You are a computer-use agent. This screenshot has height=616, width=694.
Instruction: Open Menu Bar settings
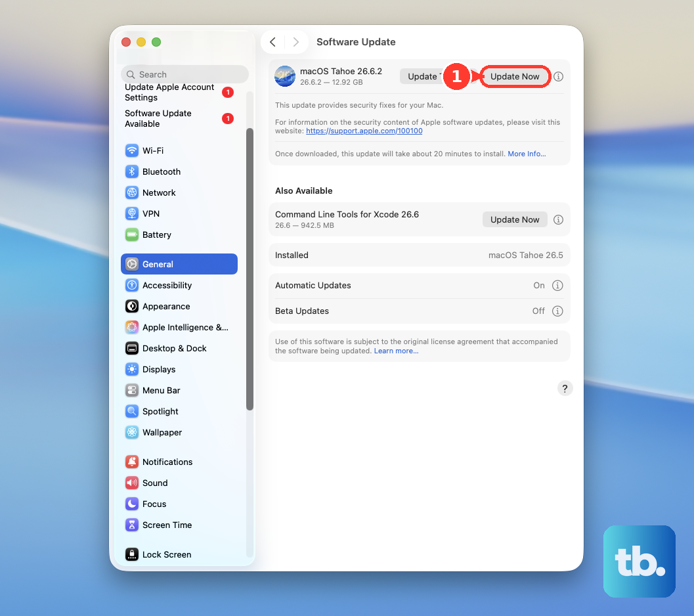pos(179,390)
